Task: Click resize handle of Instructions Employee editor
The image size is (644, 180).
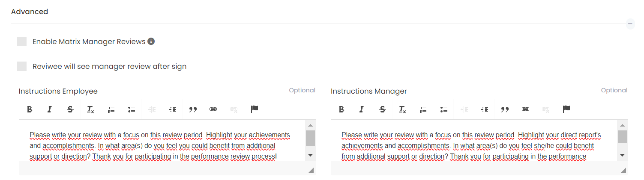Action: click(x=311, y=170)
